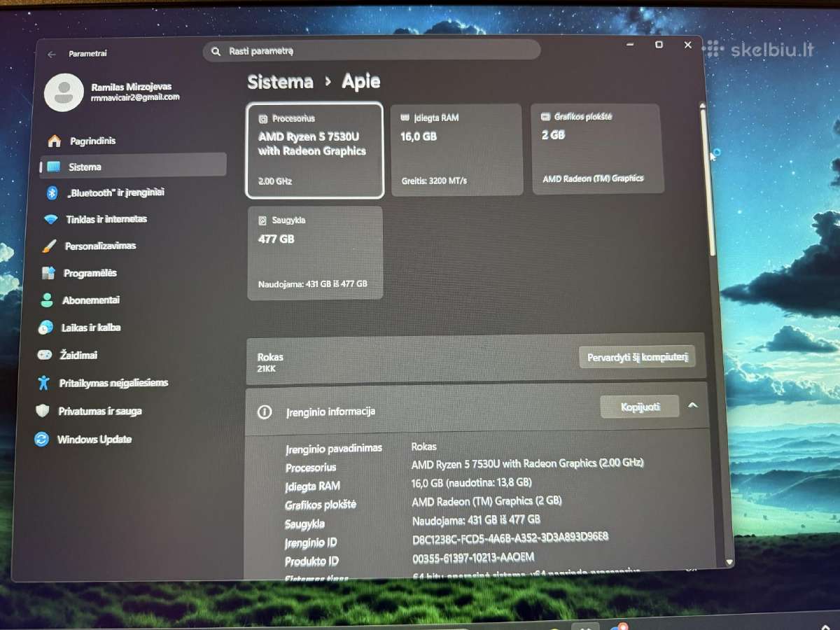
Task: Click the Sistema monitor icon
Action: click(x=53, y=167)
